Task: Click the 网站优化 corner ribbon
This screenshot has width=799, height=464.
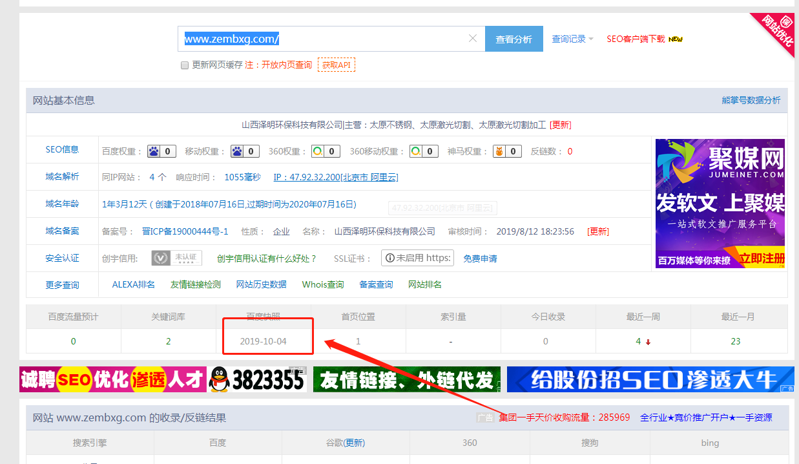Action: click(778, 30)
